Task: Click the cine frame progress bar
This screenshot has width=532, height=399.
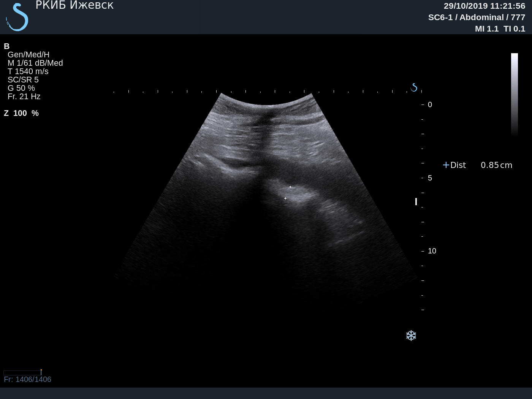Action: pos(22,373)
